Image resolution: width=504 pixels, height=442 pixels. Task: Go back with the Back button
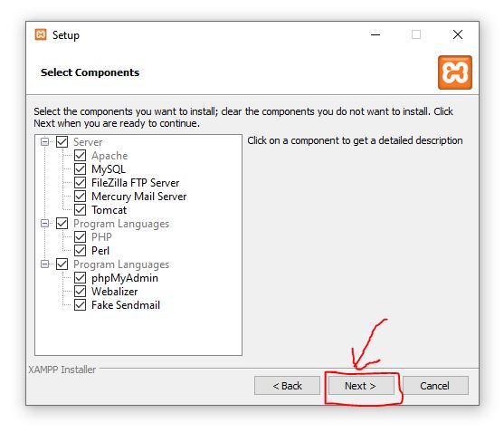[x=287, y=385]
